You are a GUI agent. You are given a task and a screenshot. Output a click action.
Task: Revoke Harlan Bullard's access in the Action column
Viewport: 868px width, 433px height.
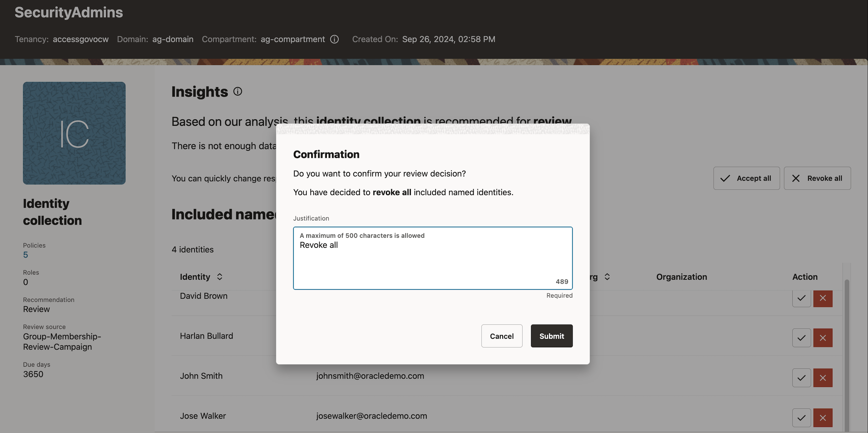point(823,338)
